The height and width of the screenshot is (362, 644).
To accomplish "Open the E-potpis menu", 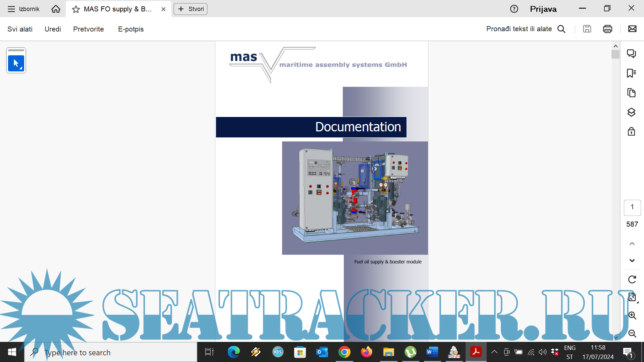I will (131, 29).
